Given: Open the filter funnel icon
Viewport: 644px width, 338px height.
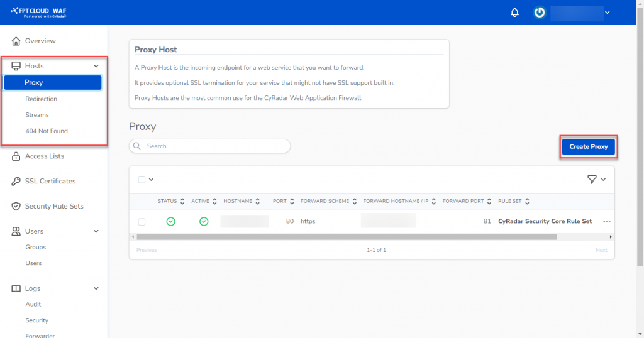Looking at the screenshot, I should (591, 180).
